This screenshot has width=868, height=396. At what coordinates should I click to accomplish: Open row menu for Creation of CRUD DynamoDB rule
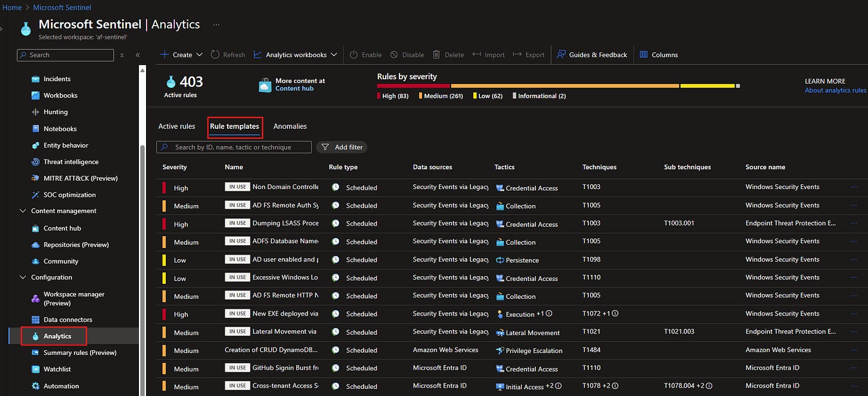click(854, 350)
